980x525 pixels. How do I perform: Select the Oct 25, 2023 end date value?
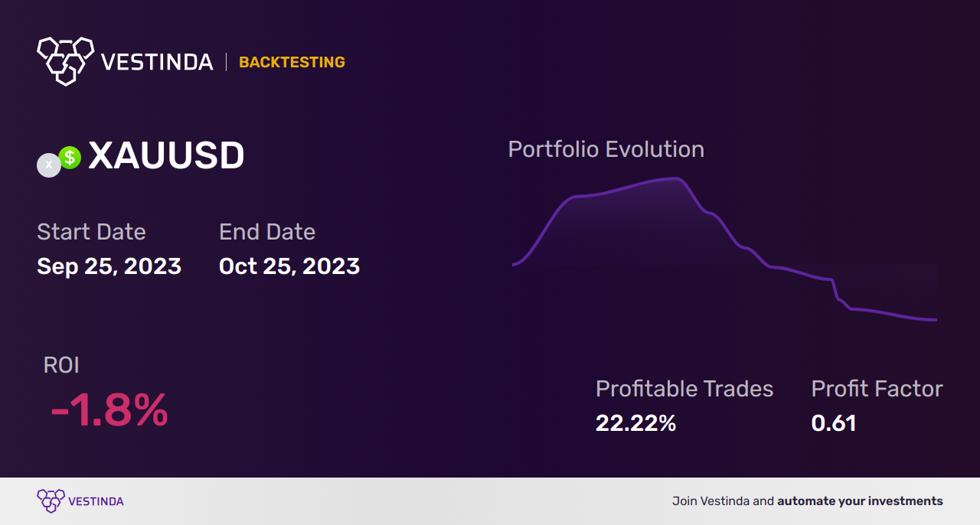(x=289, y=266)
